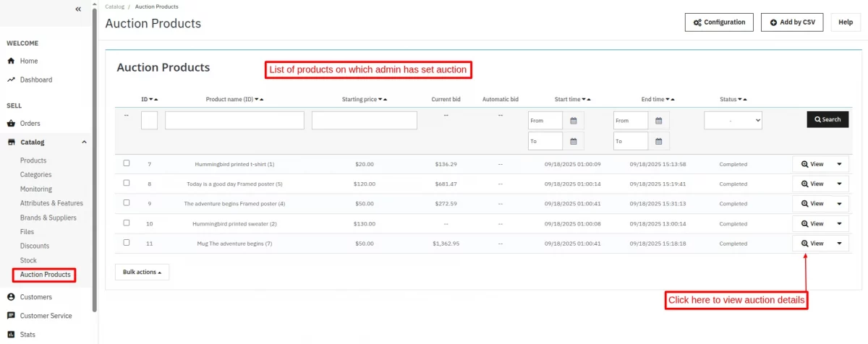Click the Customer Service chat icon

point(11,316)
